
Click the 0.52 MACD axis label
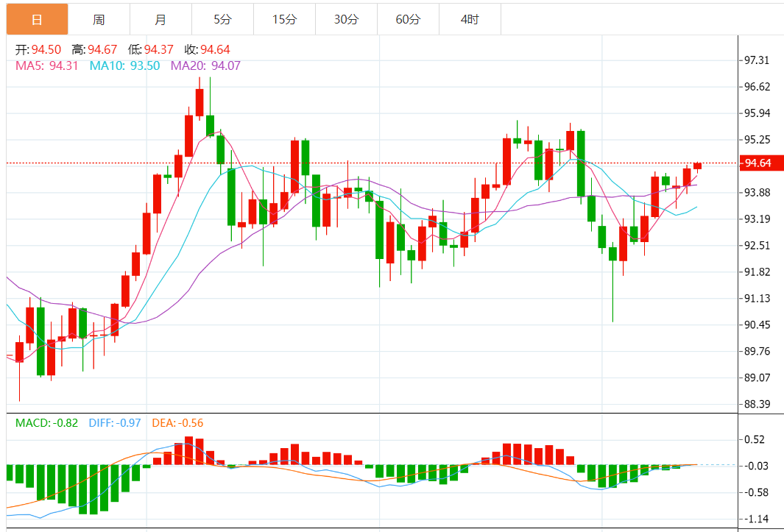point(755,439)
